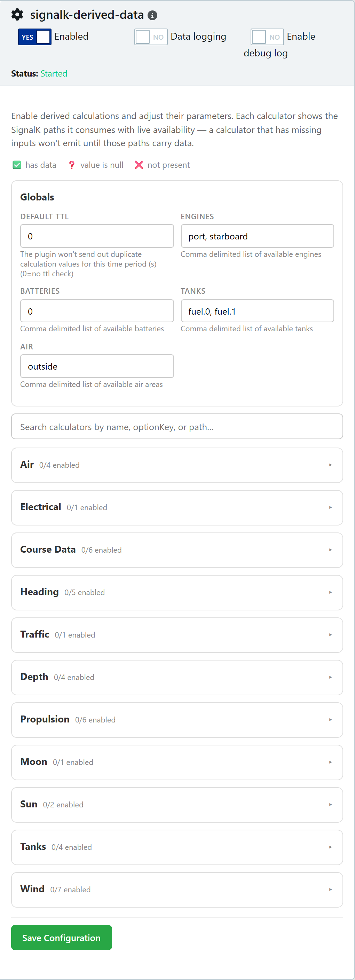Click the Search calculators box

click(177, 426)
